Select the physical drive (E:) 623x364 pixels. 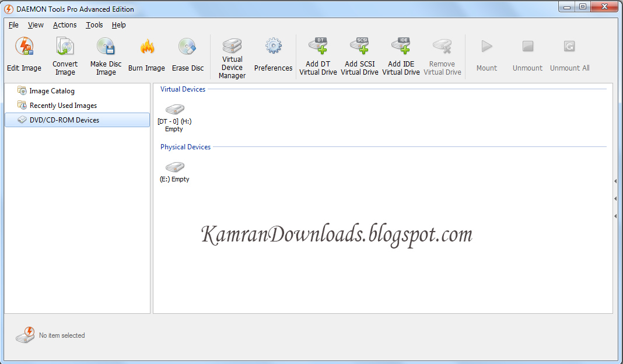coord(174,170)
